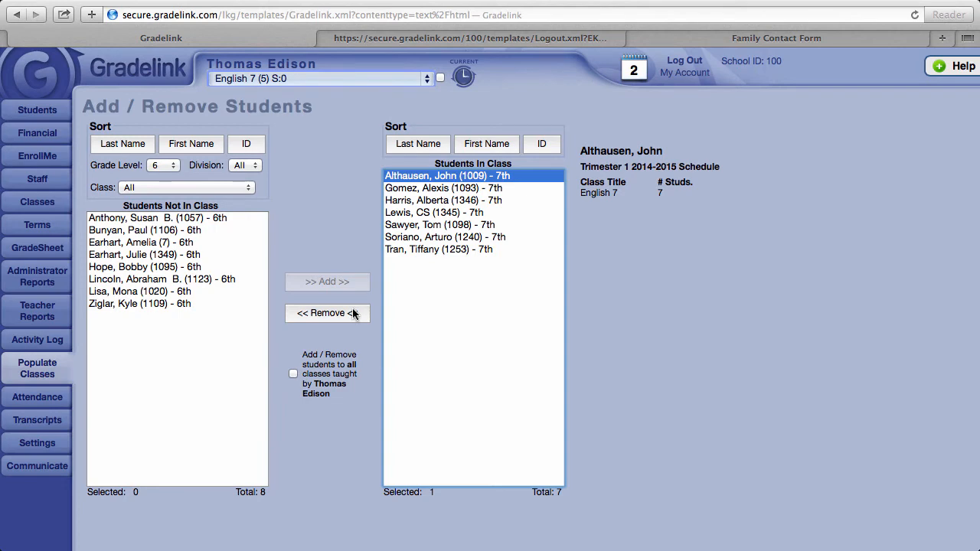This screenshot has height=551, width=980.
Task: Click the >> Add >> button
Action: [x=328, y=282]
